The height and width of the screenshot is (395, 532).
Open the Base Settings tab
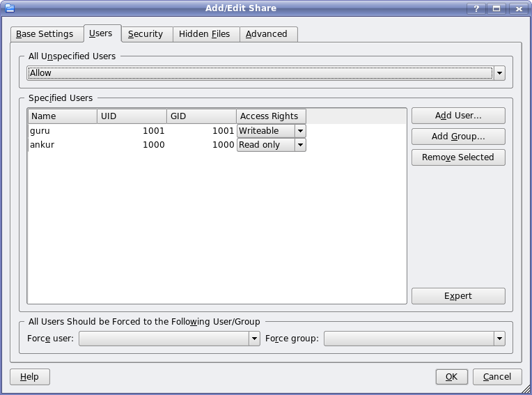point(45,34)
